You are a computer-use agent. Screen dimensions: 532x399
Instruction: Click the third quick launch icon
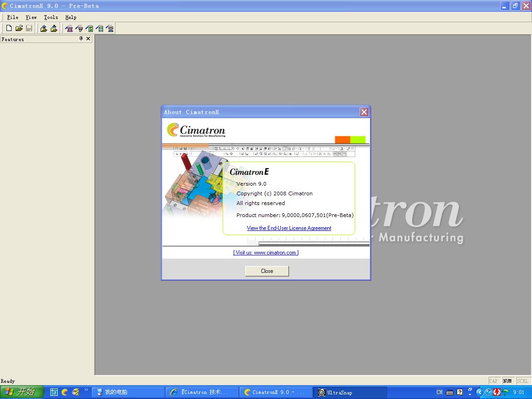click(x=76, y=392)
